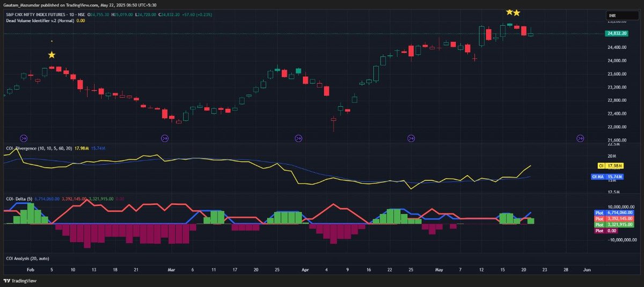Click the Apr label on the date axis

[305, 269]
